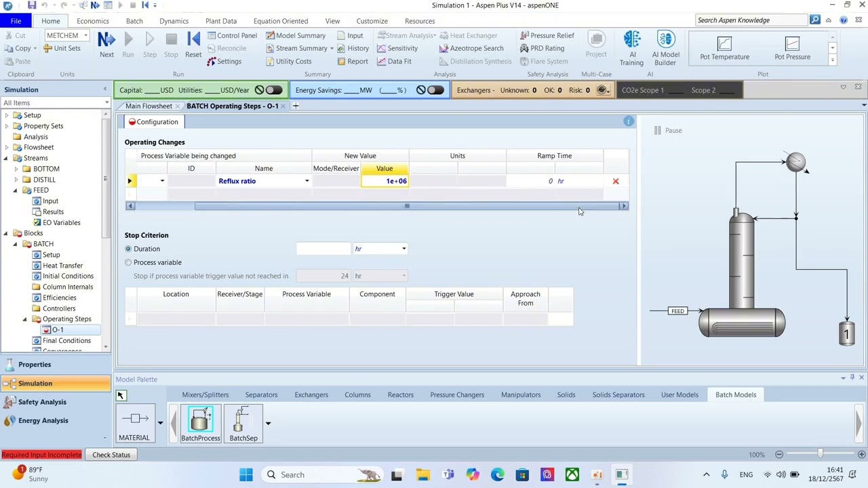Open Windows Start menu

pos(245,474)
